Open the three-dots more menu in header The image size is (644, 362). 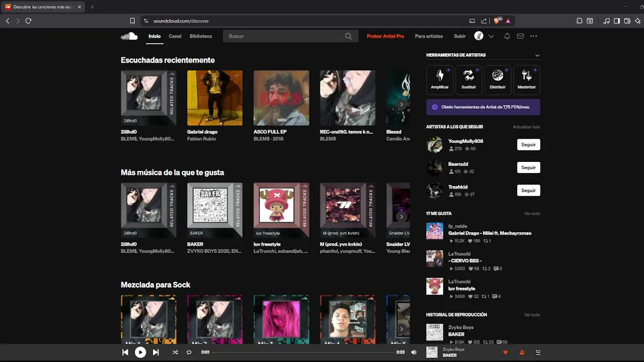tap(534, 36)
